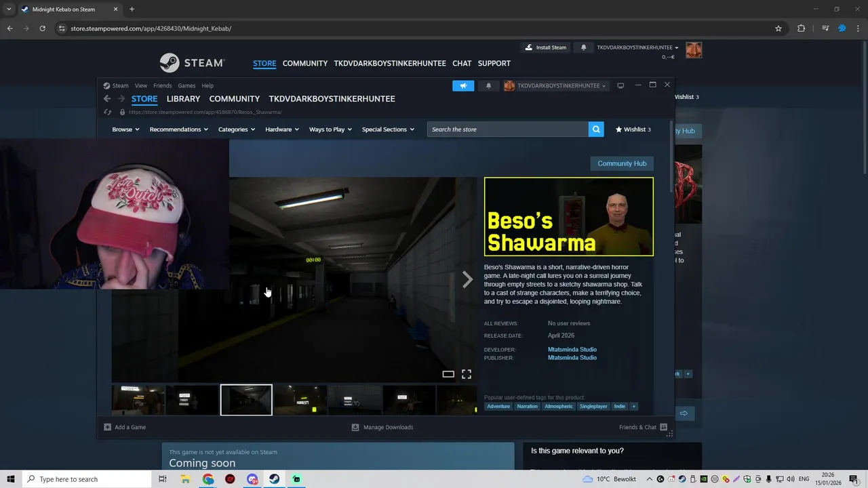Click the blue announcements megaphone button in Steam client

pyautogui.click(x=463, y=85)
